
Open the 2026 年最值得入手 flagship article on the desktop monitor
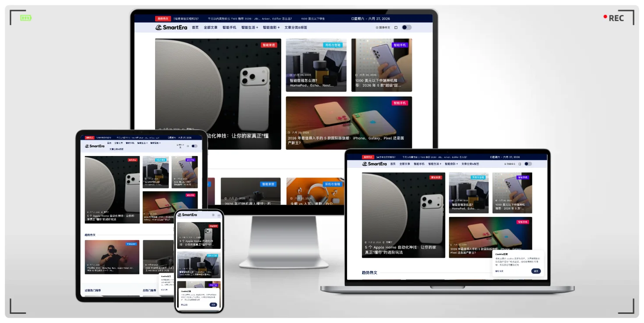(x=346, y=140)
